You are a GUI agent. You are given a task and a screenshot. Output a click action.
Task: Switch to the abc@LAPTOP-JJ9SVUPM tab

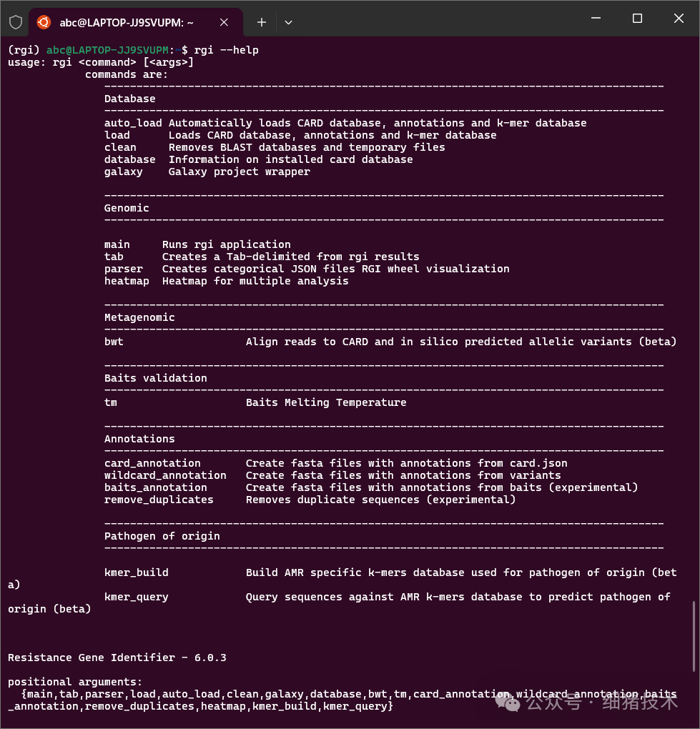(129, 22)
